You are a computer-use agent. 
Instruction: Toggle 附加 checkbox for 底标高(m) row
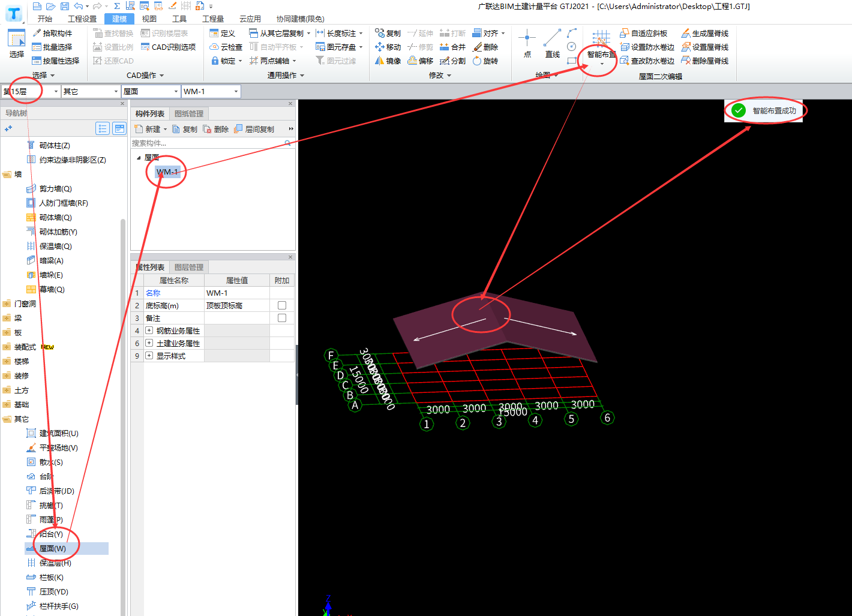tap(282, 305)
